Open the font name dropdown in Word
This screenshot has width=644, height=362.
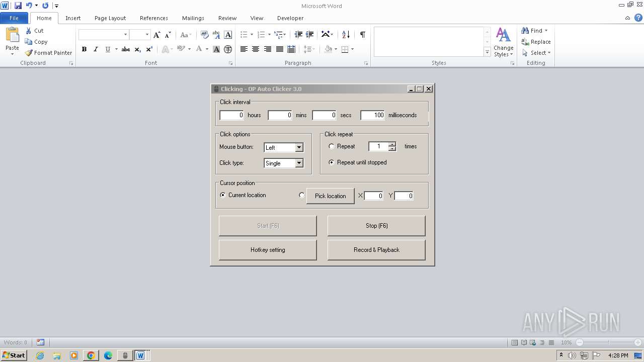[126, 35]
